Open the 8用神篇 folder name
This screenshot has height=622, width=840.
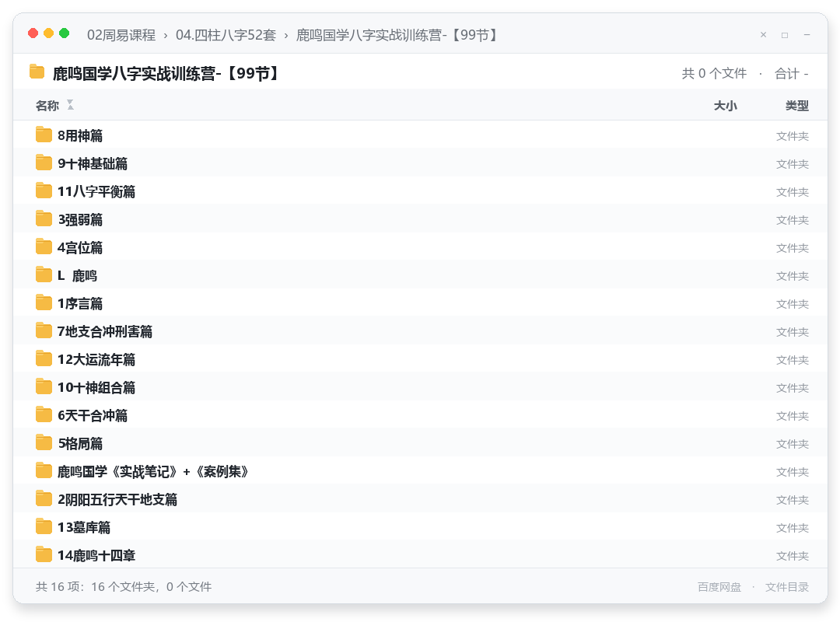pos(80,135)
